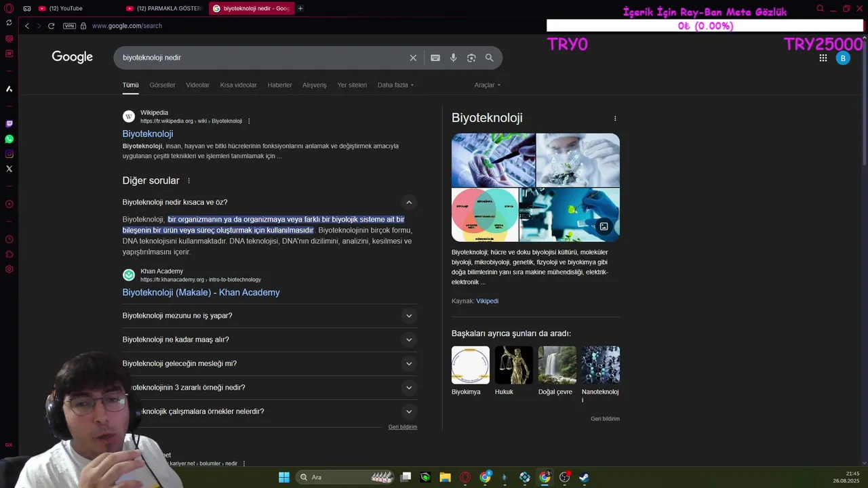Click Geri bildirim under knowledge panel
The height and width of the screenshot is (488, 868).
coord(605,419)
